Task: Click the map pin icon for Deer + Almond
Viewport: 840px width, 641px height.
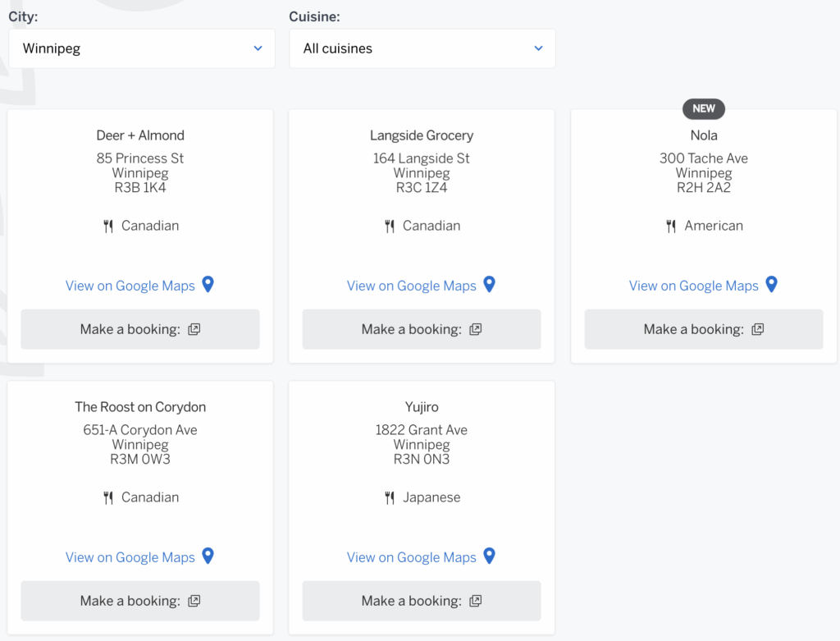Action: 208,285
